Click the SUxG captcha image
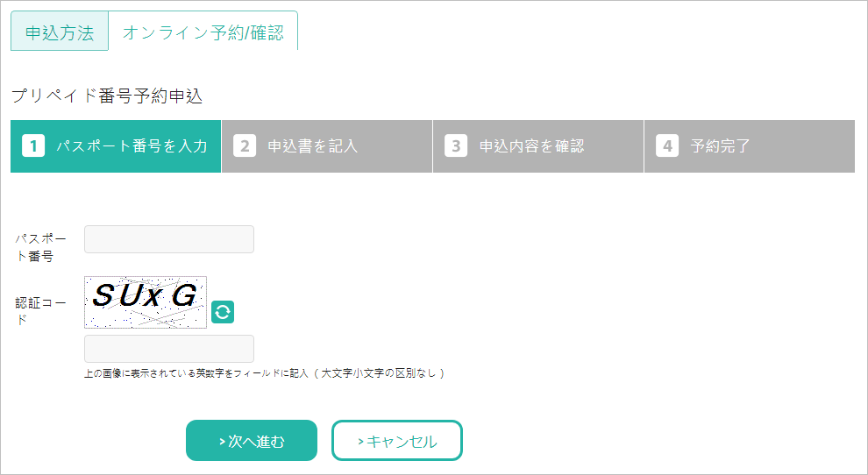The width and height of the screenshot is (868, 475). pyautogui.click(x=146, y=302)
